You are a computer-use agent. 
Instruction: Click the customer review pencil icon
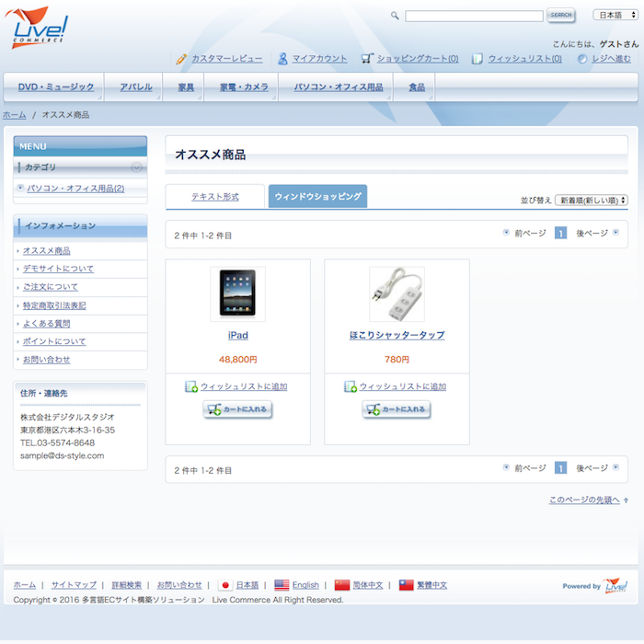click(x=182, y=58)
